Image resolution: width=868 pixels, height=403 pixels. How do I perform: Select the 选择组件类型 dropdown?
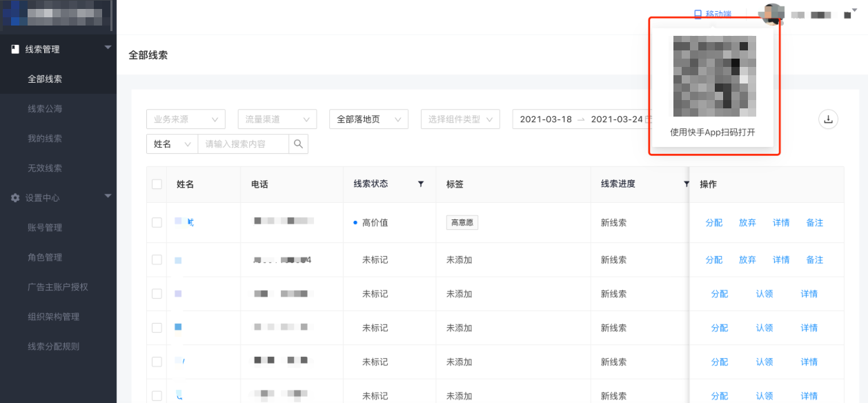460,119
